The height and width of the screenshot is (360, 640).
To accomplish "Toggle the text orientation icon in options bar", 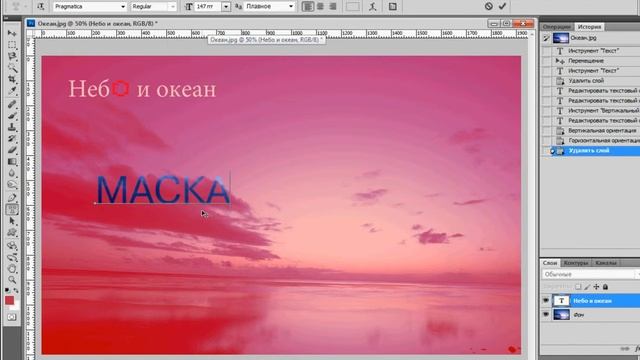I will click(x=41, y=7).
